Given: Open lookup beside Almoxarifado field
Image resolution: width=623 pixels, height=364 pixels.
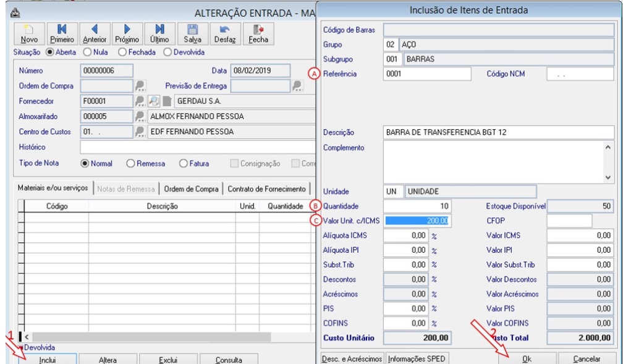Looking at the screenshot, I should point(140,116).
